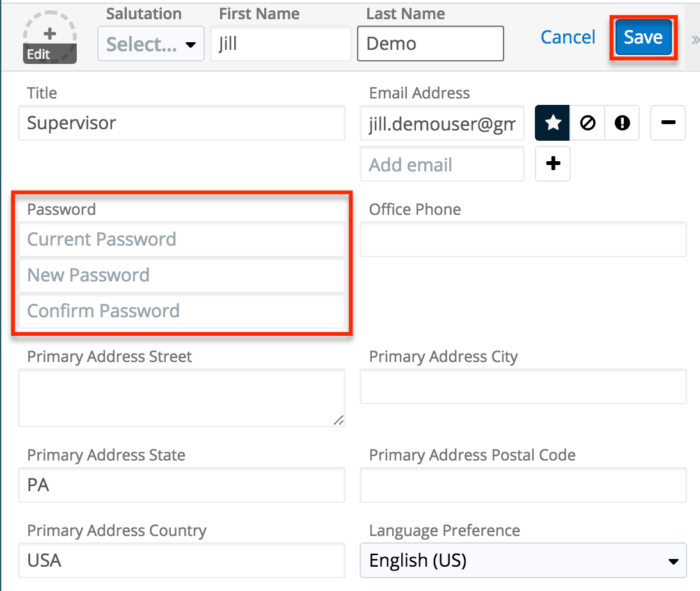Viewport: 700px width, 591px height.
Task: Click the Add email input field
Action: click(442, 164)
